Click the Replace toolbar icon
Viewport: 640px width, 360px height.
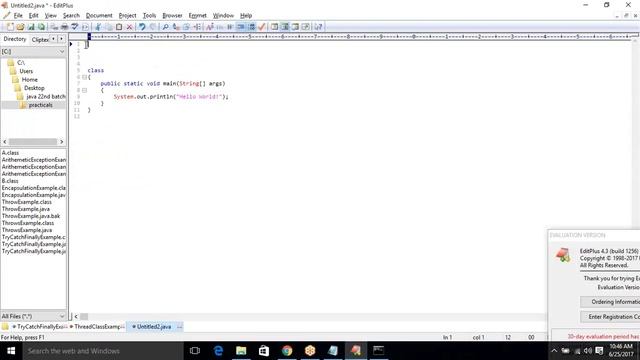tap(176, 27)
